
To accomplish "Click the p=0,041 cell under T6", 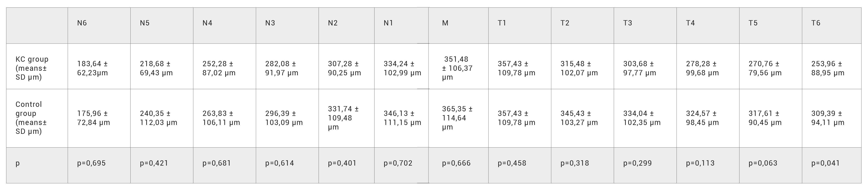I will (832, 165).
